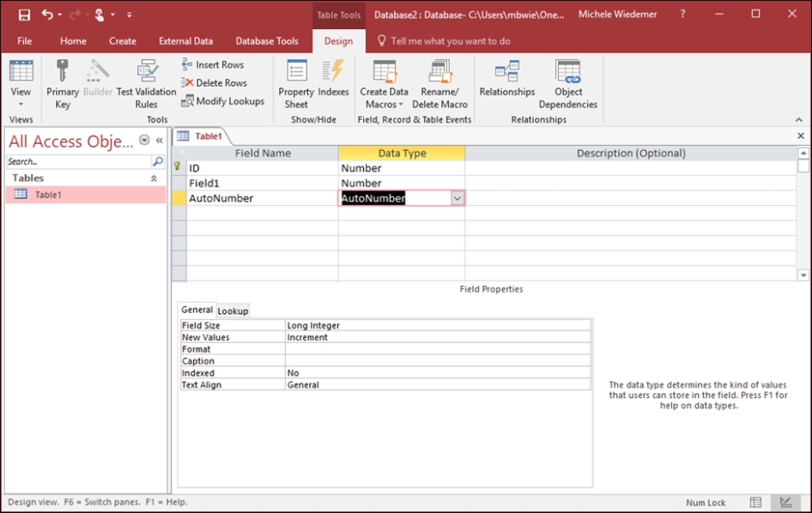The image size is (812, 513).
Task: Select the ID row using its key selector
Action: pos(179,168)
